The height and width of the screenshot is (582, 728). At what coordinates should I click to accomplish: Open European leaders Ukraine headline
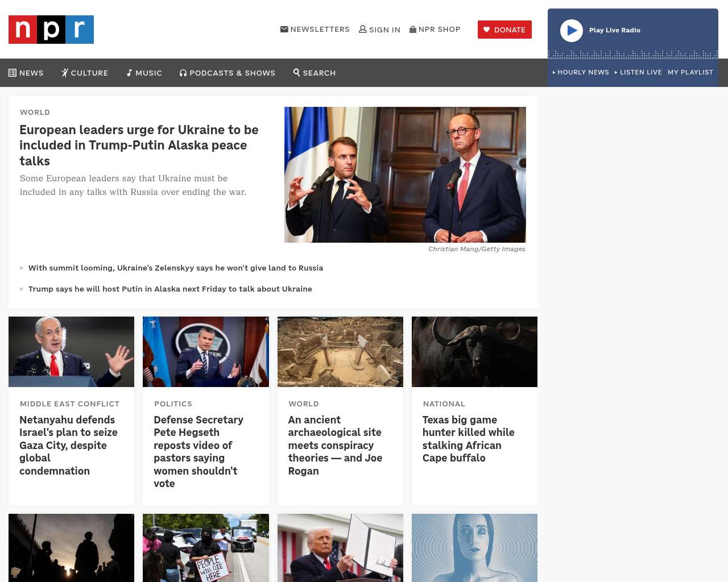click(139, 145)
